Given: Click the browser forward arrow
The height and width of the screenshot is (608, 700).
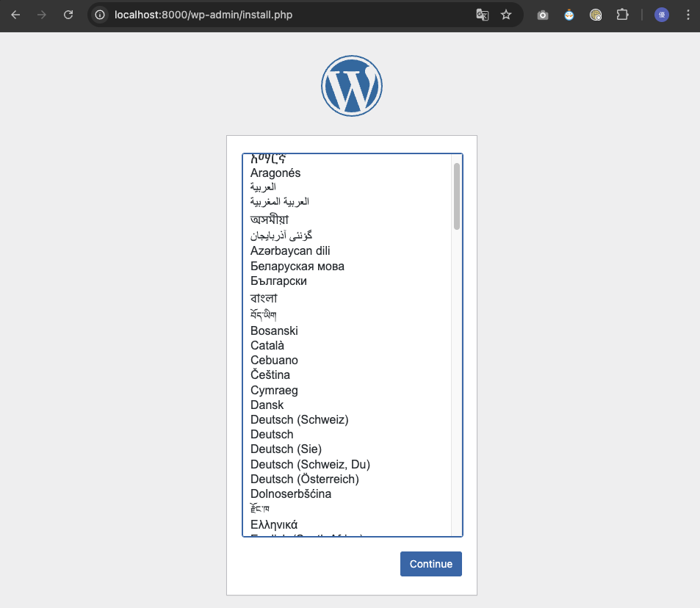Looking at the screenshot, I should [42, 15].
